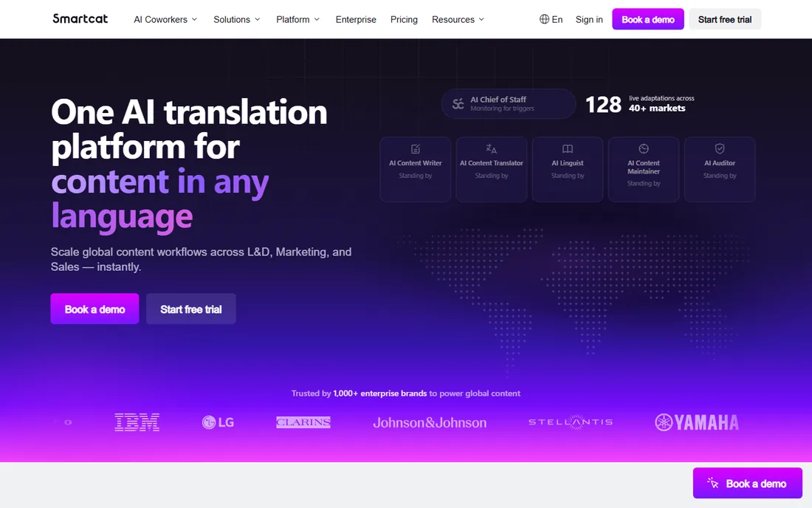The height and width of the screenshot is (508, 812).
Task: Click the hero Book a demo button
Action: [94, 309]
